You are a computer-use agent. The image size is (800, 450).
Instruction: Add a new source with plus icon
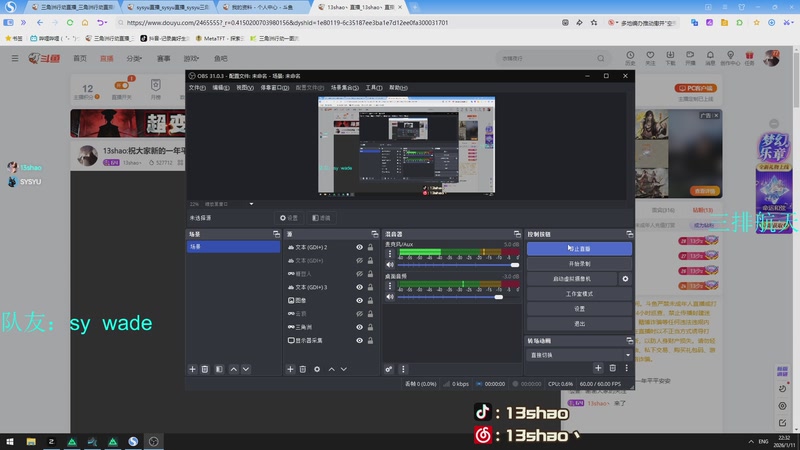290,369
